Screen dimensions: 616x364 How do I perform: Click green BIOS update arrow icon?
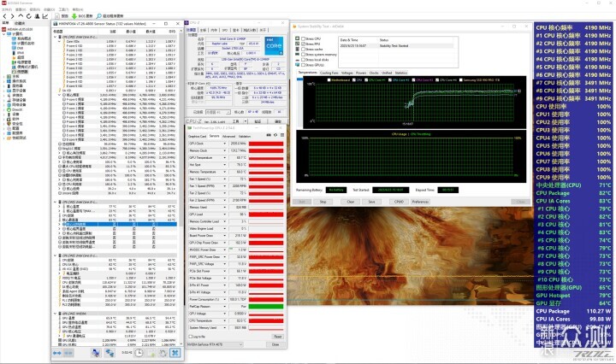[74, 16]
